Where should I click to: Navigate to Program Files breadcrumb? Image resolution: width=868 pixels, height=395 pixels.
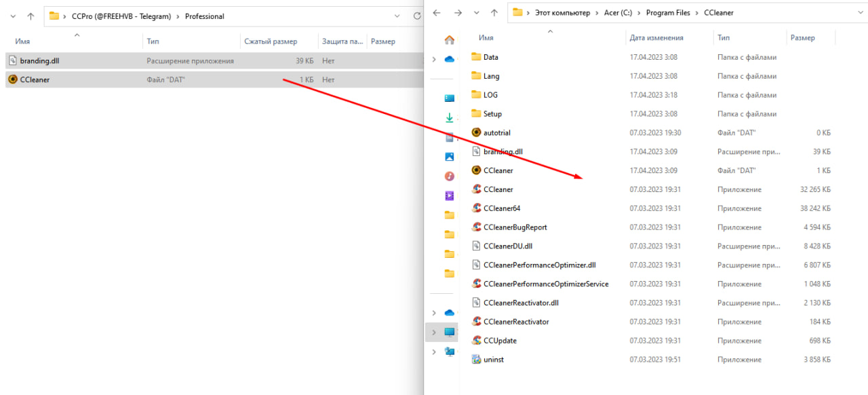point(668,13)
